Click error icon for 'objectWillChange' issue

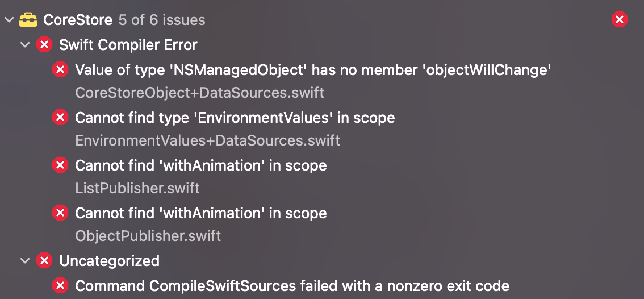pyautogui.click(x=60, y=70)
